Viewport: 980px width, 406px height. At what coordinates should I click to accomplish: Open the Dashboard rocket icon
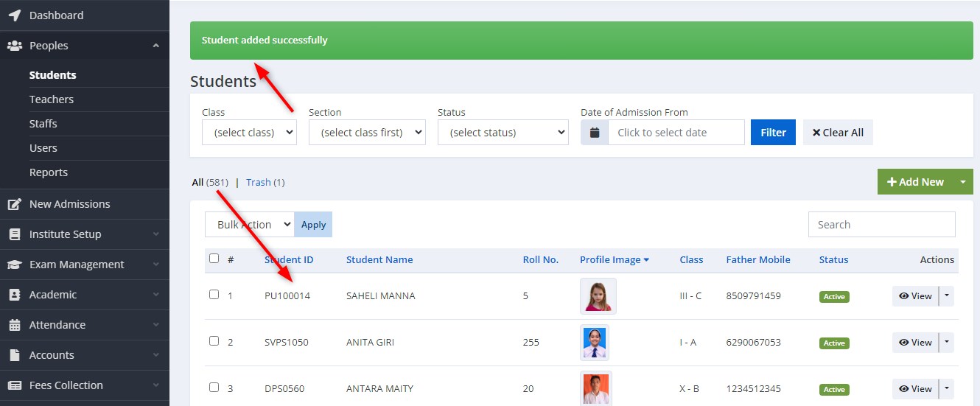pyautogui.click(x=15, y=15)
